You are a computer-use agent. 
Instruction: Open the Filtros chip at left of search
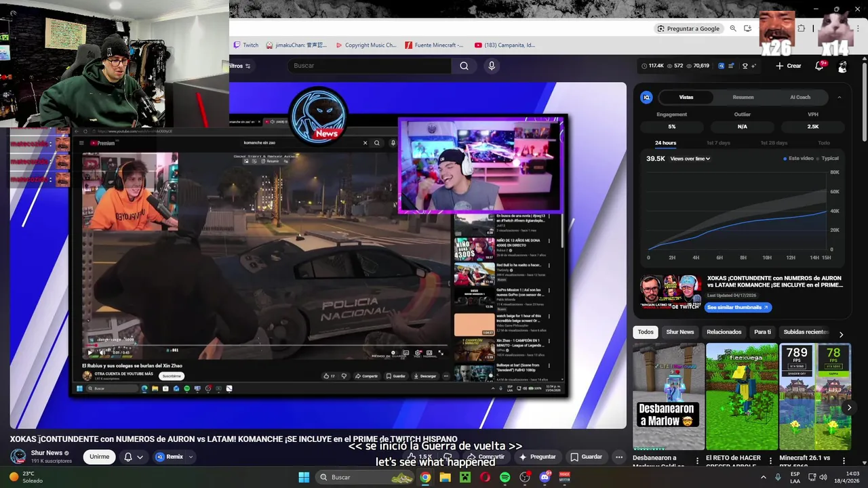(x=240, y=66)
